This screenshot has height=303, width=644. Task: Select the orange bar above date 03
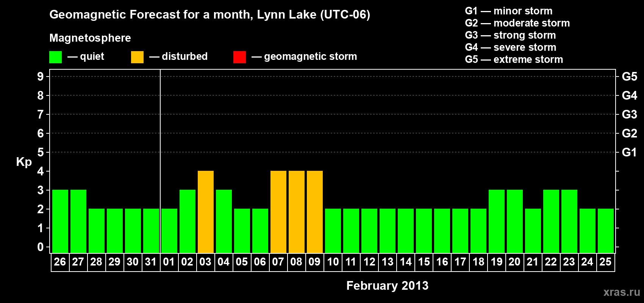[205, 212]
